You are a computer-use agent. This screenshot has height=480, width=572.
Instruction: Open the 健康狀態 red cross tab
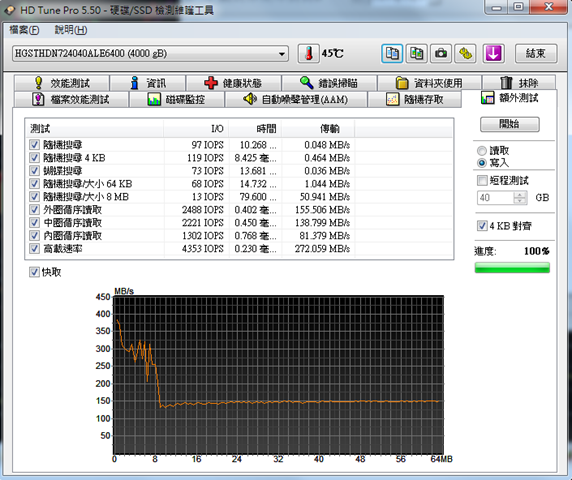(233, 83)
